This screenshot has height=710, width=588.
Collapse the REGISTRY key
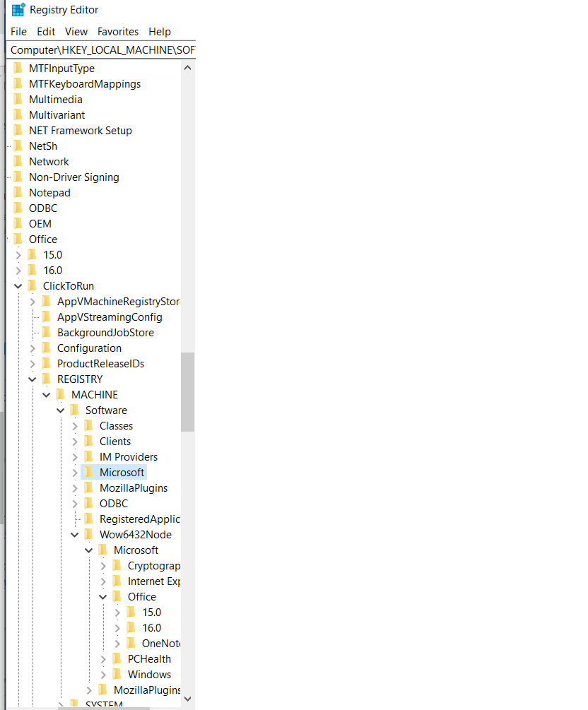33,379
